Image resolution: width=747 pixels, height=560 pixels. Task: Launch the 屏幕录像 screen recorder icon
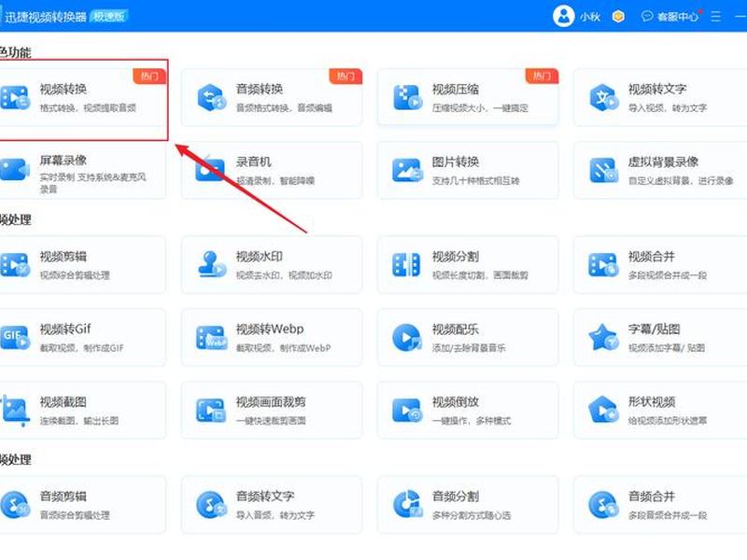pyautogui.click(x=14, y=170)
